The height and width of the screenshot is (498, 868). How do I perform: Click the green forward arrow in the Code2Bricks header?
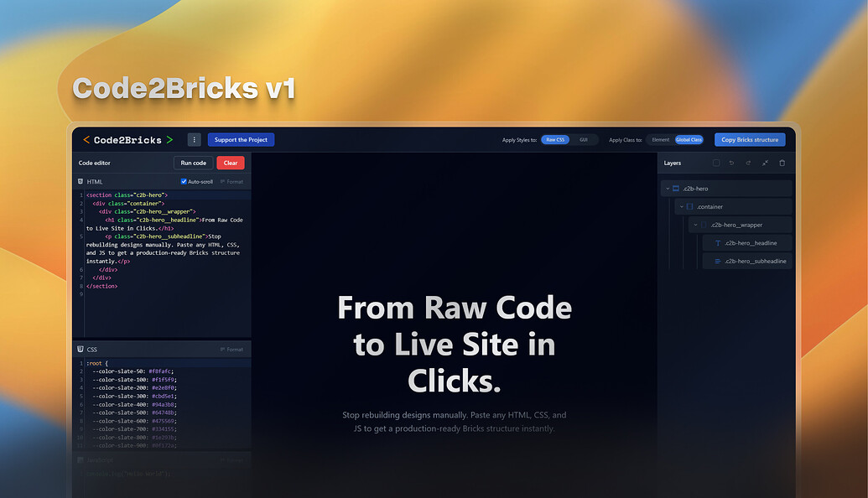(x=170, y=139)
